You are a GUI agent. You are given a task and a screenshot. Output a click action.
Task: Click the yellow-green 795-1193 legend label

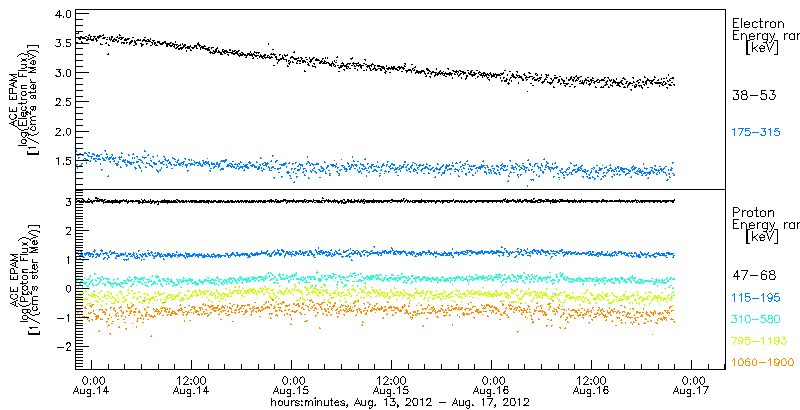tap(759, 341)
